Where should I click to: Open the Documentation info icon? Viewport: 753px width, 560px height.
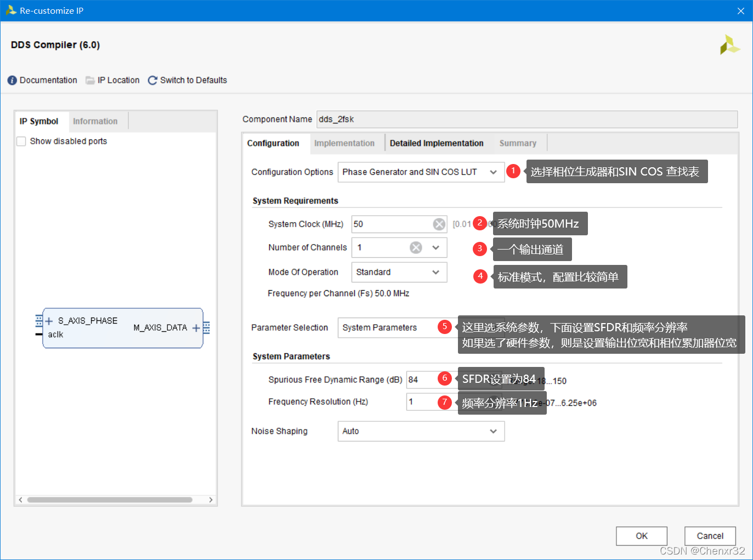12,81
